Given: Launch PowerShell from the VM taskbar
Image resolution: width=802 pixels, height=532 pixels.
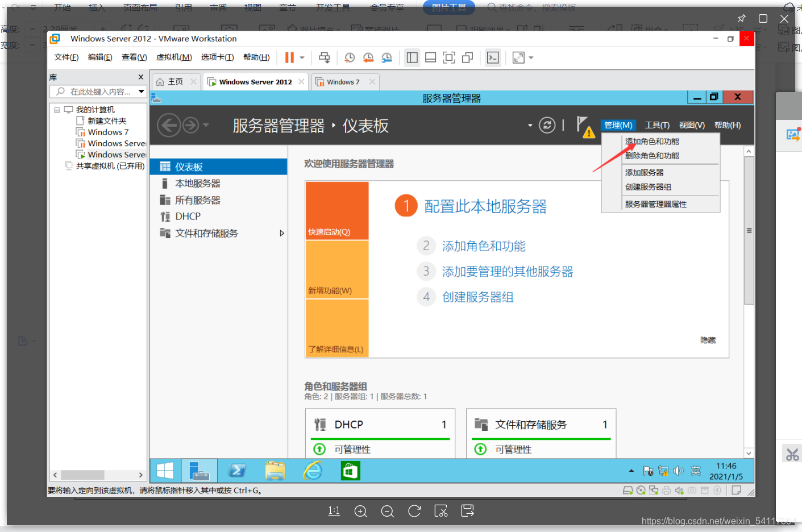Looking at the screenshot, I should click(x=237, y=471).
